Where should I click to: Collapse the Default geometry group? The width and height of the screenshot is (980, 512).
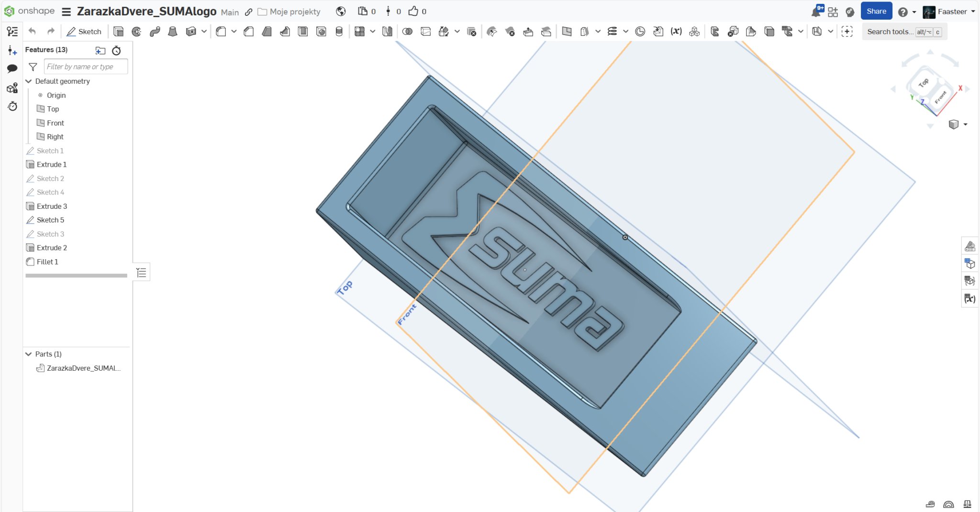click(x=29, y=81)
